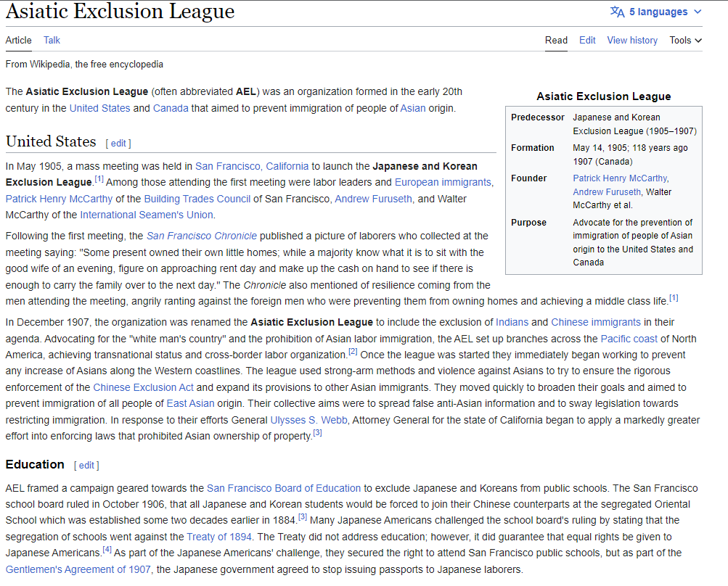Switch to the Talk tab
The height and width of the screenshot is (586, 728).
click(52, 41)
